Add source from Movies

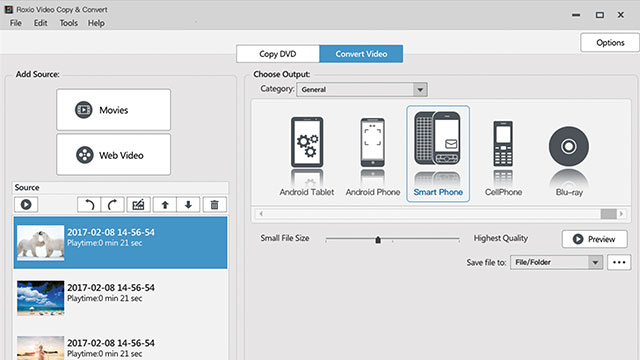[x=113, y=110]
